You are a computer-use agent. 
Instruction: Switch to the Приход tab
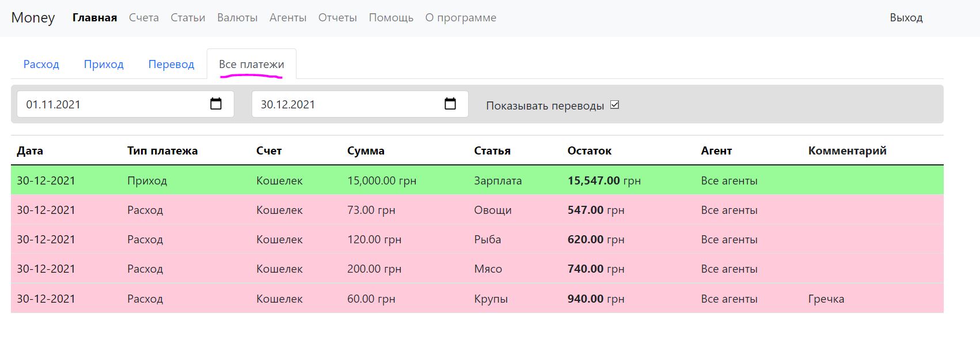click(x=104, y=64)
